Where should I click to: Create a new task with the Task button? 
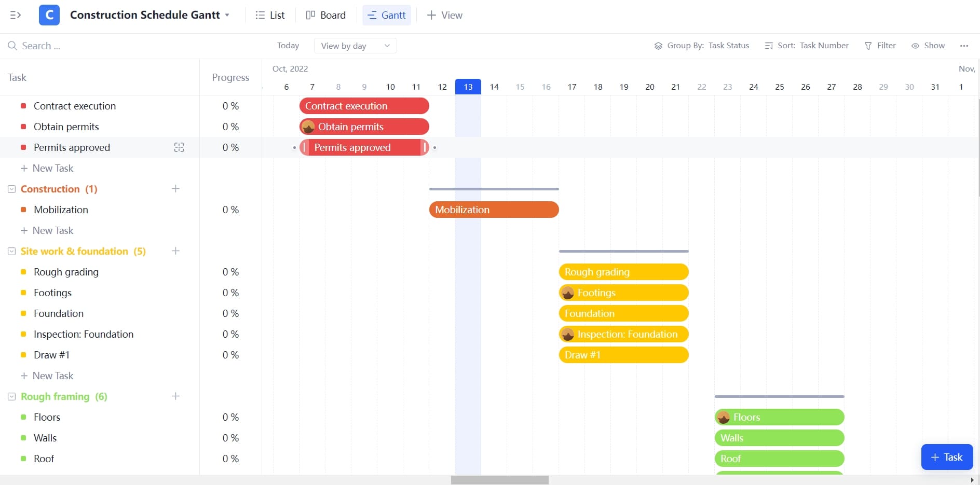pos(946,457)
